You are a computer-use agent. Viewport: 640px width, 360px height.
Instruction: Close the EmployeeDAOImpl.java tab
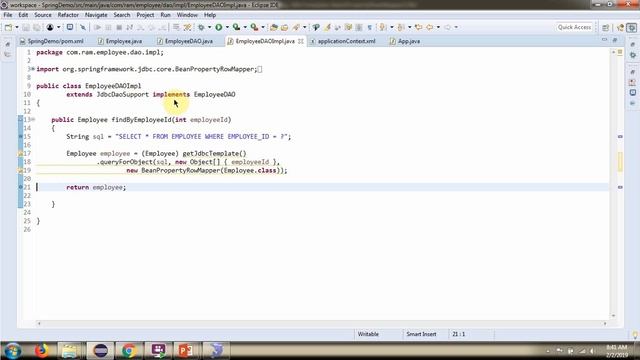click(301, 41)
